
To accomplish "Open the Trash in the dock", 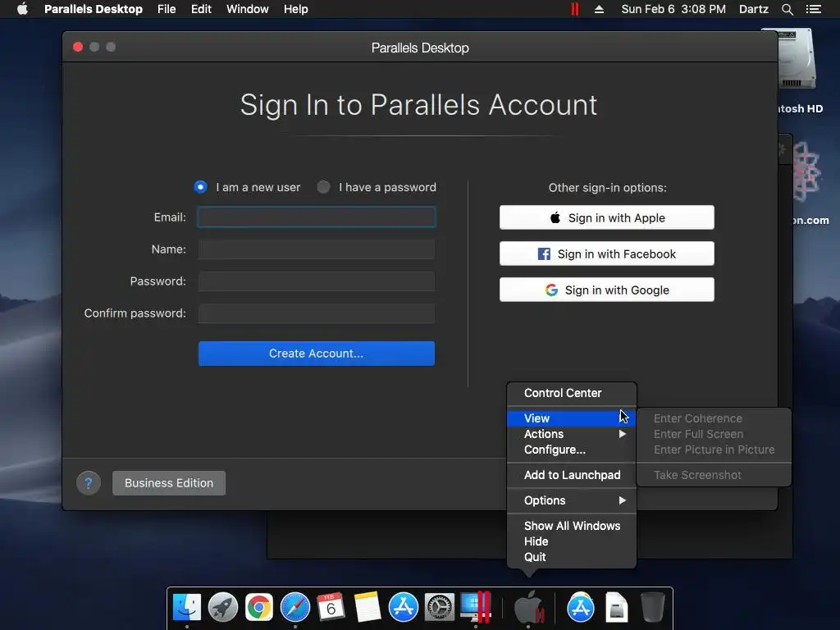I will [x=652, y=607].
